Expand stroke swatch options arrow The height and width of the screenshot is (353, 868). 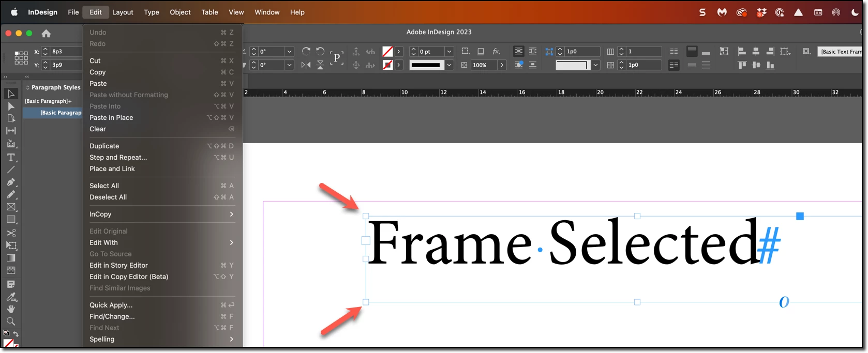(398, 65)
